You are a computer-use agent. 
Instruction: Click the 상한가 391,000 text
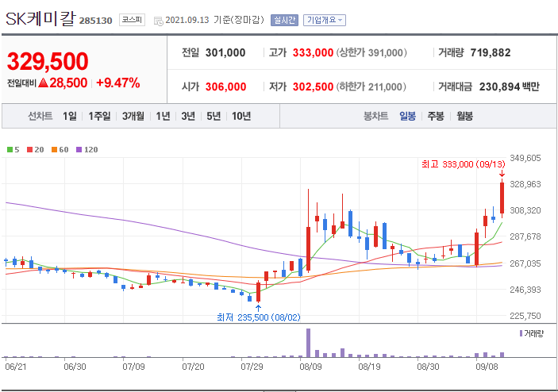pos(371,52)
